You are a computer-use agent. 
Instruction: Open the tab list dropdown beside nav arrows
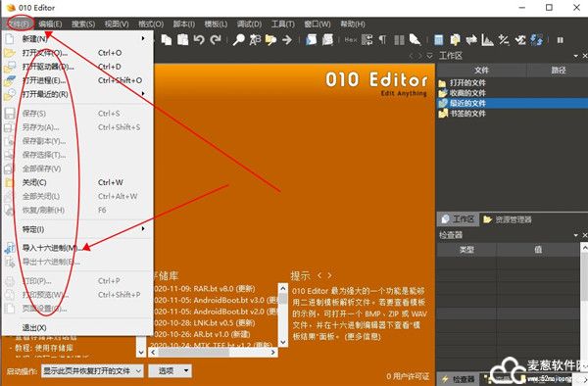[x=430, y=56]
